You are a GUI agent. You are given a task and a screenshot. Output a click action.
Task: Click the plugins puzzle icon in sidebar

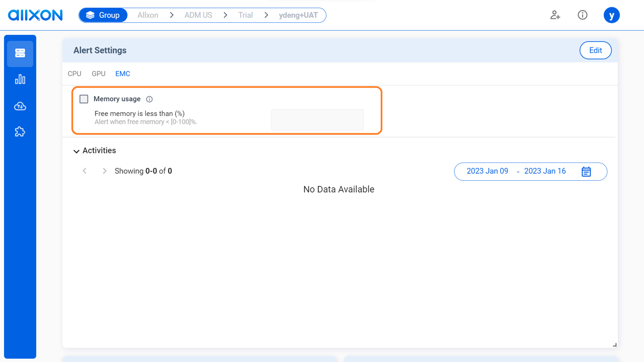[20, 131]
